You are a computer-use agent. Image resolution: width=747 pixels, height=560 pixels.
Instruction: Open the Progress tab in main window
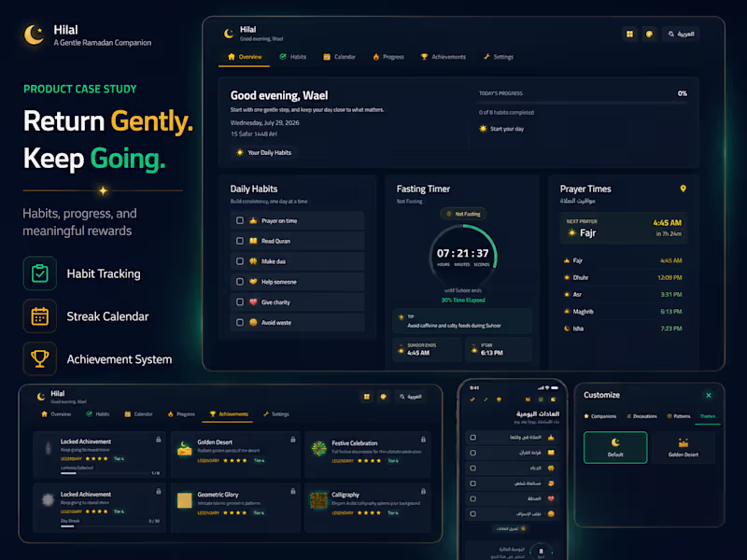point(388,57)
